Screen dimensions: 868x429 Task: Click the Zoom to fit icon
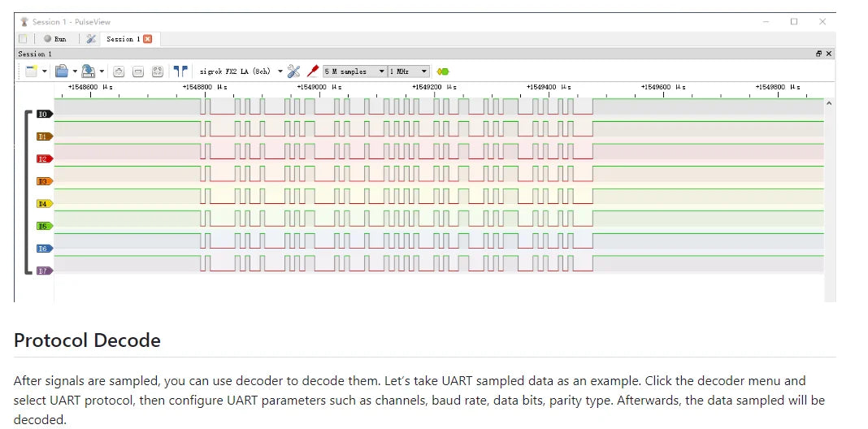(x=158, y=71)
